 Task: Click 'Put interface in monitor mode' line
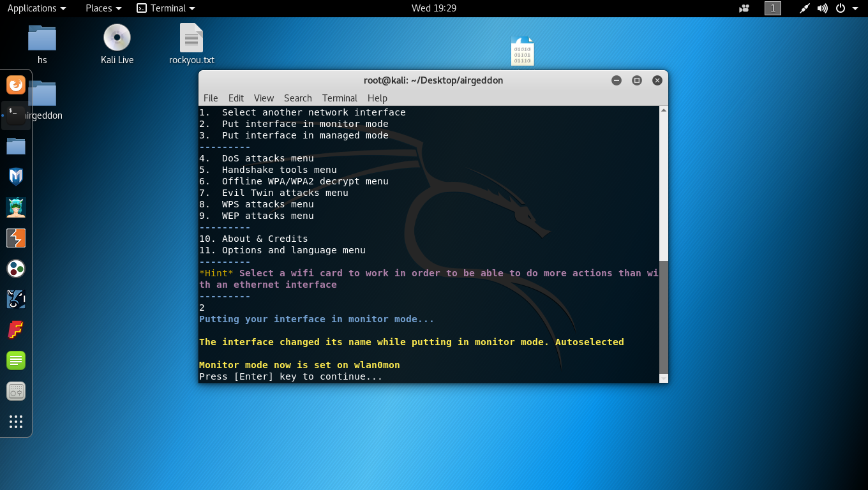click(x=294, y=124)
